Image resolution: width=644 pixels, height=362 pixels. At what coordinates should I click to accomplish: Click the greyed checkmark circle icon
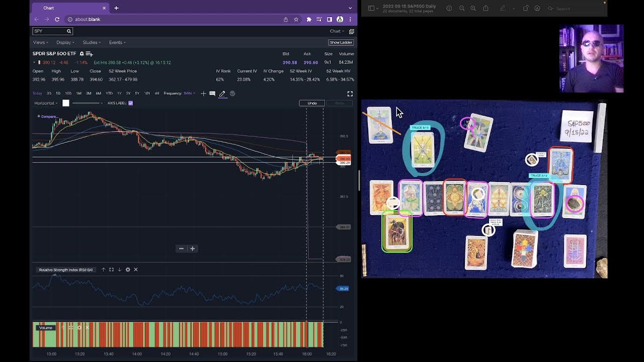coord(232,94)
